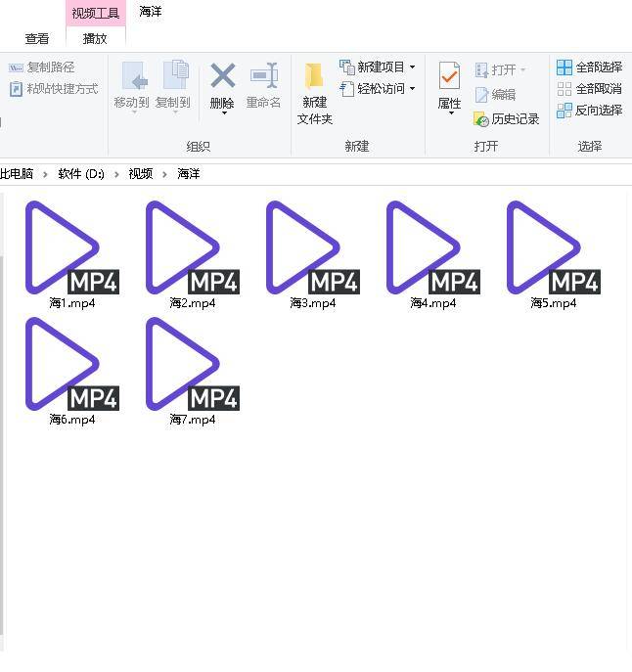
Task: Click the Copy path icon
Action: pos(16,67)
